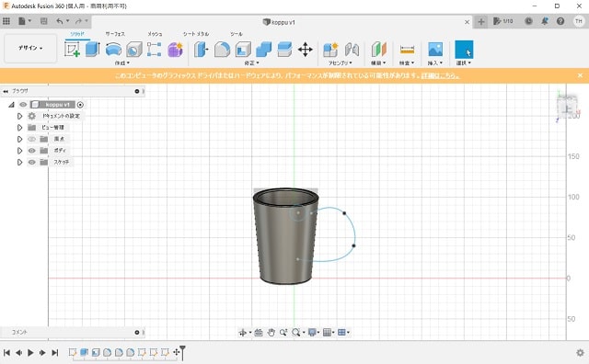
Task: Undo the last action
Action: (60, 21)
